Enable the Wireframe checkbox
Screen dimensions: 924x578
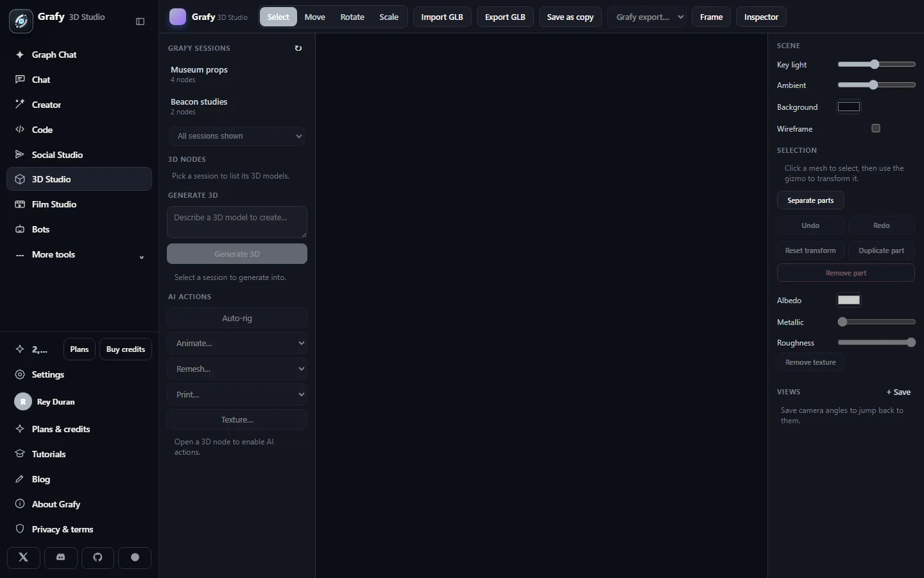click(x=876, y=128)
